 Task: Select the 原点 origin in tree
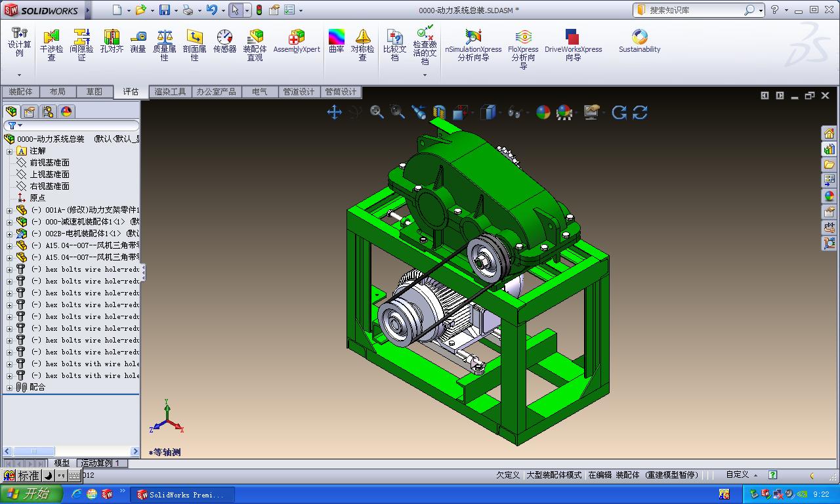(x=37, y=198)
